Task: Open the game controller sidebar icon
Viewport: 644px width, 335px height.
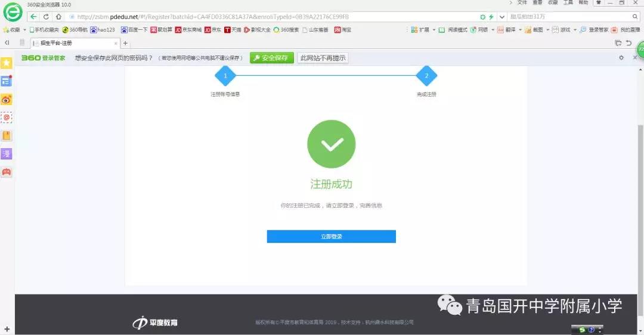Action: pyautogui.click(x=7, y=172)
